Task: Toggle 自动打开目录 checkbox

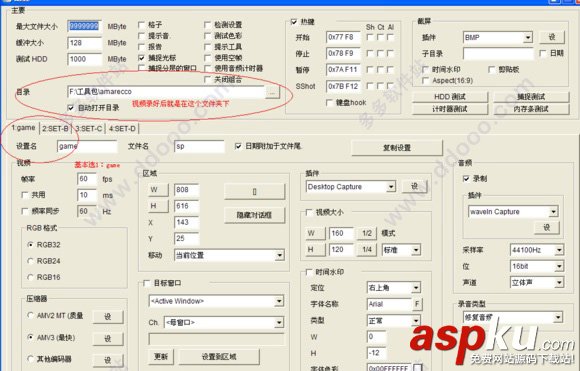Action: click(71, 108)
